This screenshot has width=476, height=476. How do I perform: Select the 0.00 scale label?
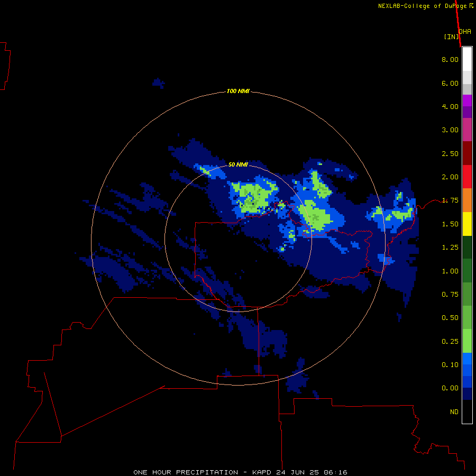tap(450, 388)
